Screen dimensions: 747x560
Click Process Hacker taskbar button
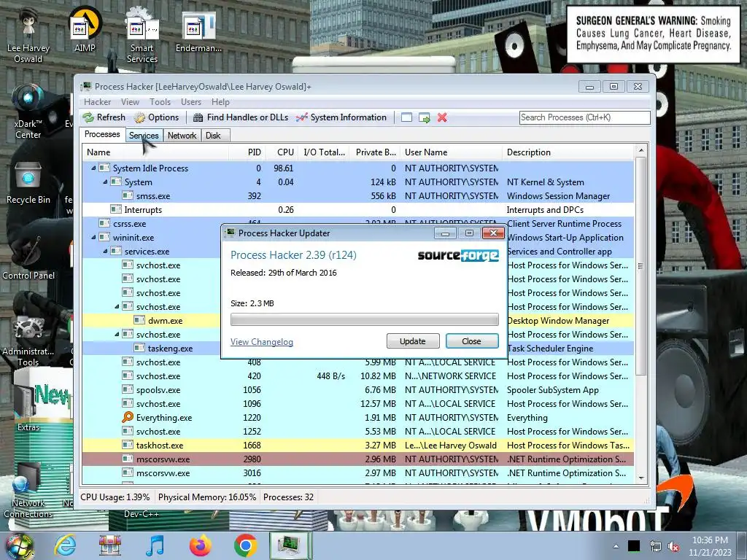290,545
